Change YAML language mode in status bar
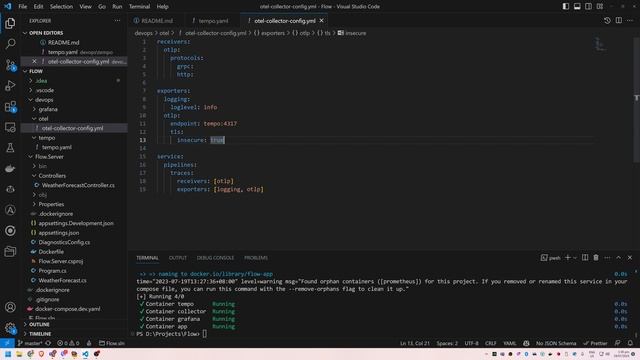 [509, 343]
